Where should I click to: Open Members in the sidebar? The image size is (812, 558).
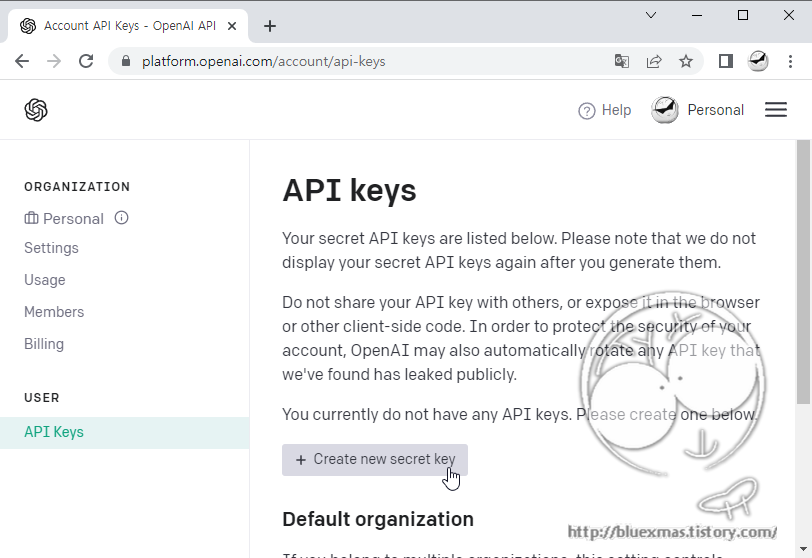54,312
